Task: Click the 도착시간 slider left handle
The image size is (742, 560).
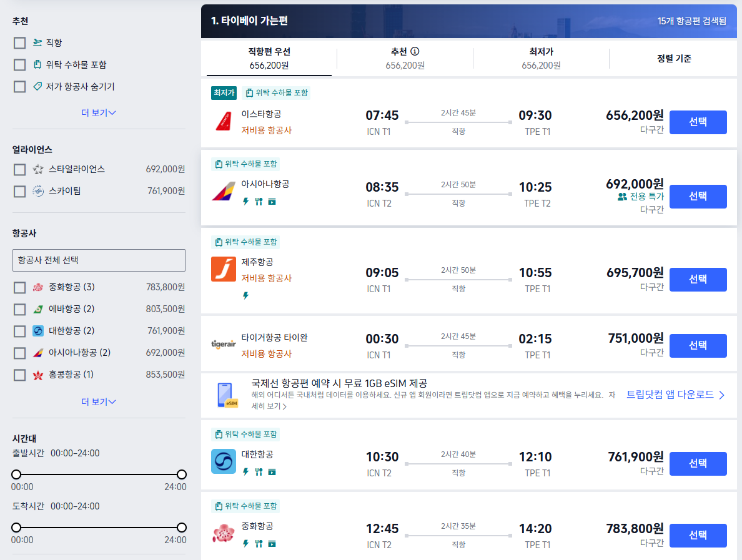Action: 16,528
